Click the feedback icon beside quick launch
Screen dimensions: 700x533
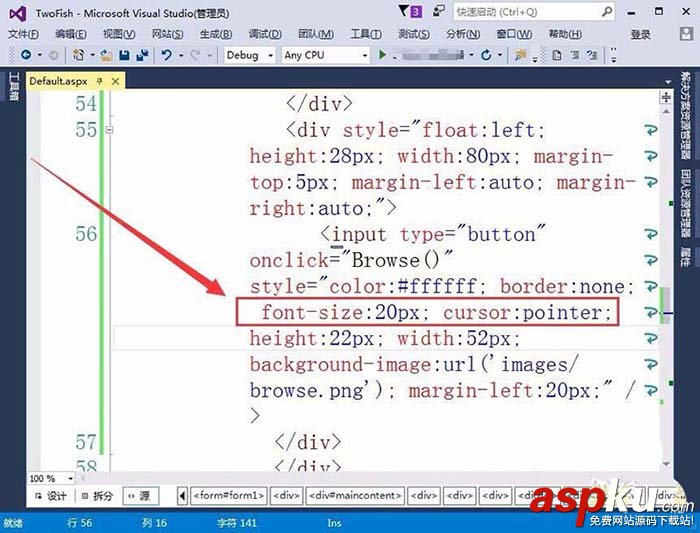point(439,11)
